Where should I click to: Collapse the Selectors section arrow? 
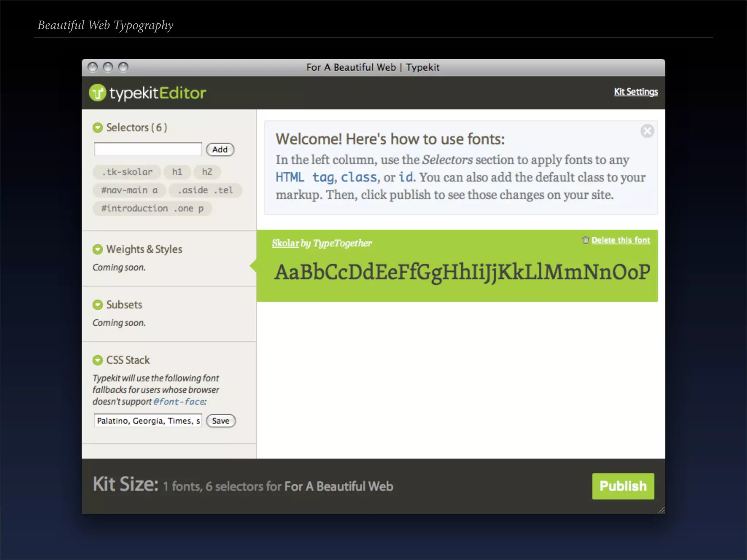pos(97,128)
